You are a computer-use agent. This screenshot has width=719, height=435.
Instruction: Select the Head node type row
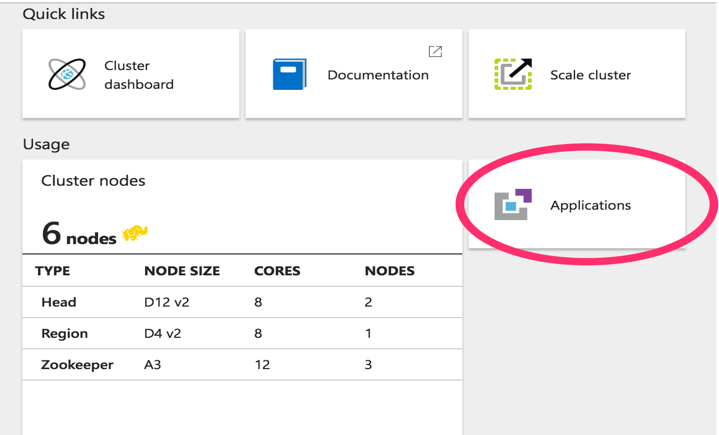tap(59, 302)
